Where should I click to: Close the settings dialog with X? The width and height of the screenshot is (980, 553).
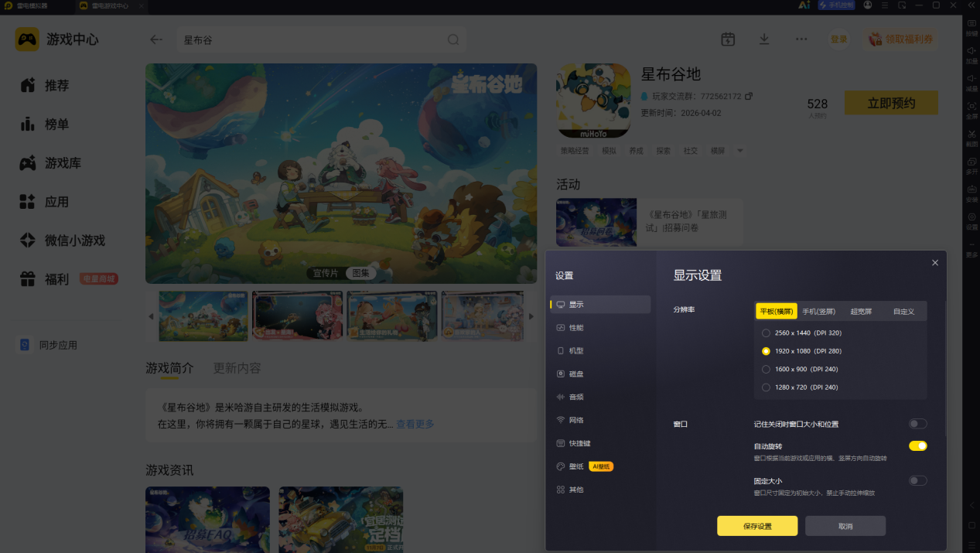click(x=934, y=263)
